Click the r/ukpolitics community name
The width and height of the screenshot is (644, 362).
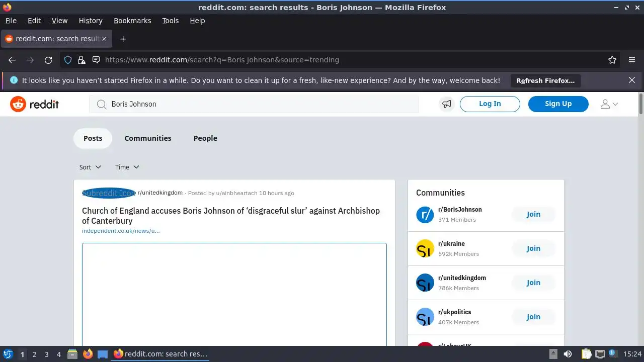(x=454, y=312)
